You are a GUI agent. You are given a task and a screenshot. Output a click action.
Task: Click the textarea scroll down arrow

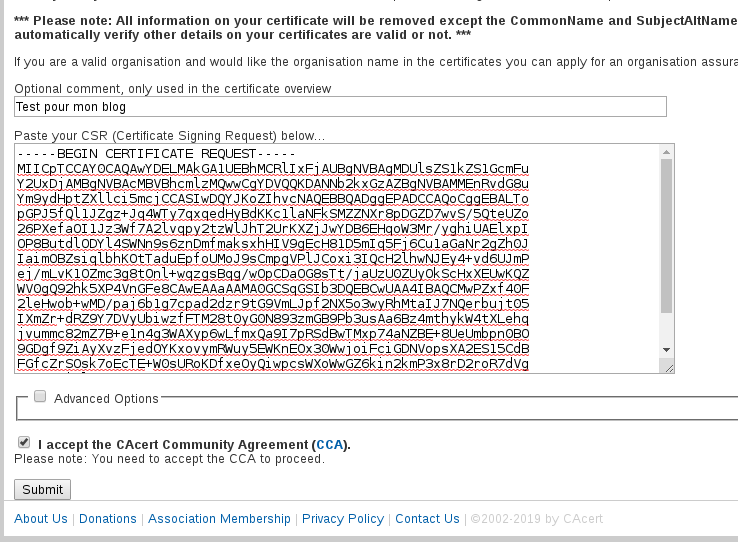(x=666, y=350)
